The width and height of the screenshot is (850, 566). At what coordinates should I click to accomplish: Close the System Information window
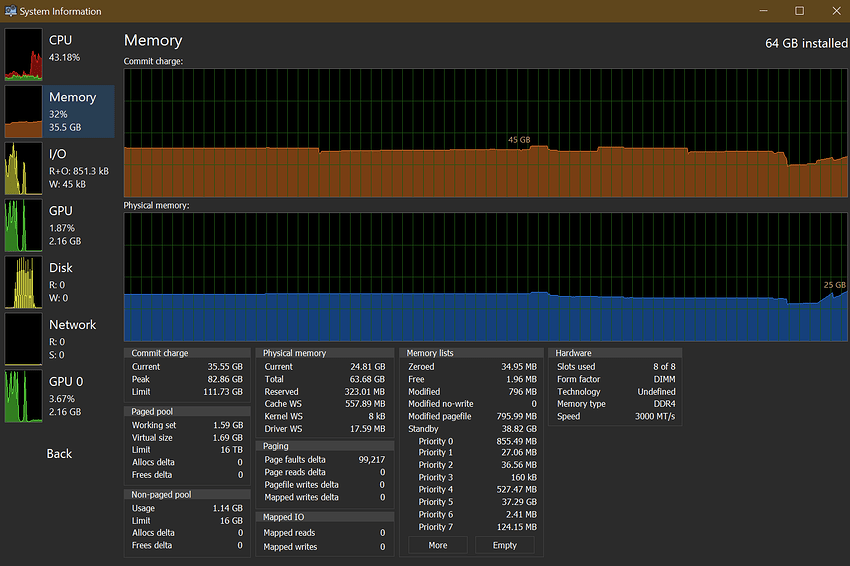coord(835,11)
